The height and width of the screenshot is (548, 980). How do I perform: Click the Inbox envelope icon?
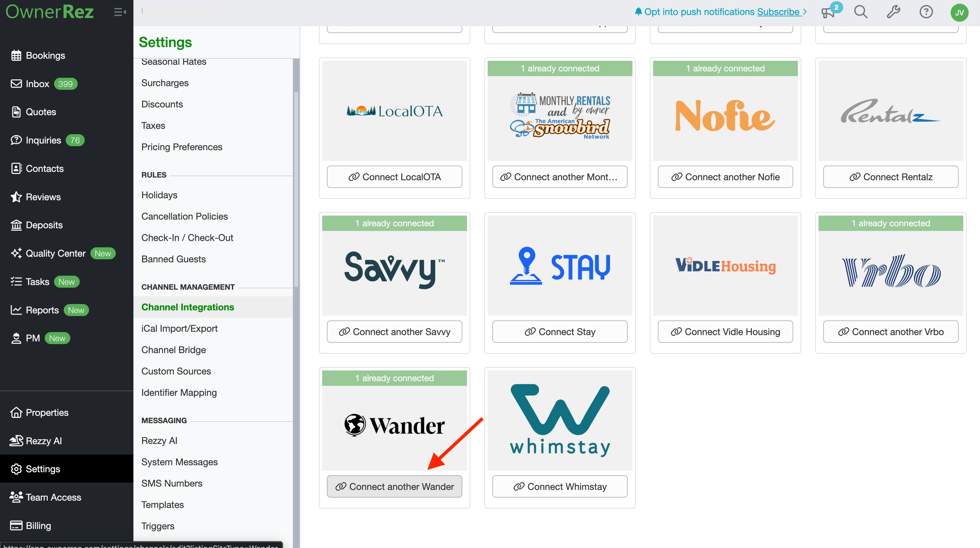[16, 84]
